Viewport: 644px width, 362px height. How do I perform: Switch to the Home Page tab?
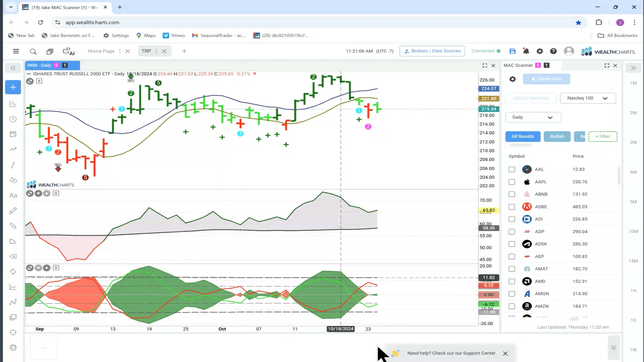coord(101,51)
